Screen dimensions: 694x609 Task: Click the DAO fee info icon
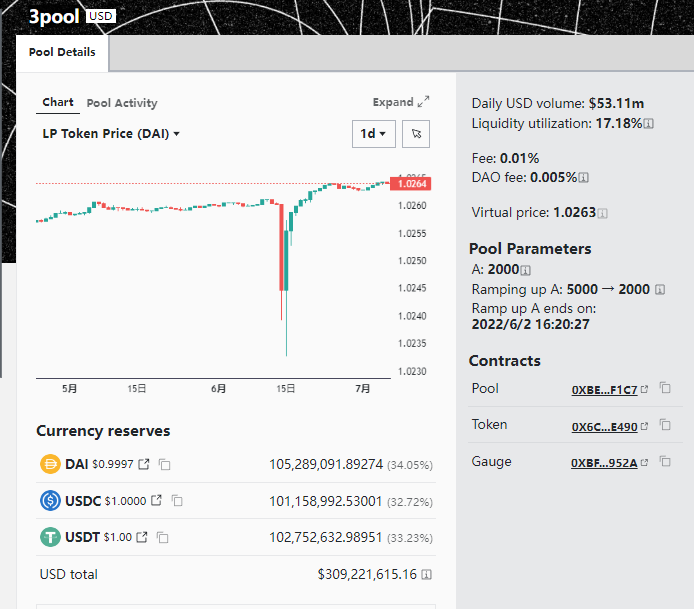[x=584, y=177]
